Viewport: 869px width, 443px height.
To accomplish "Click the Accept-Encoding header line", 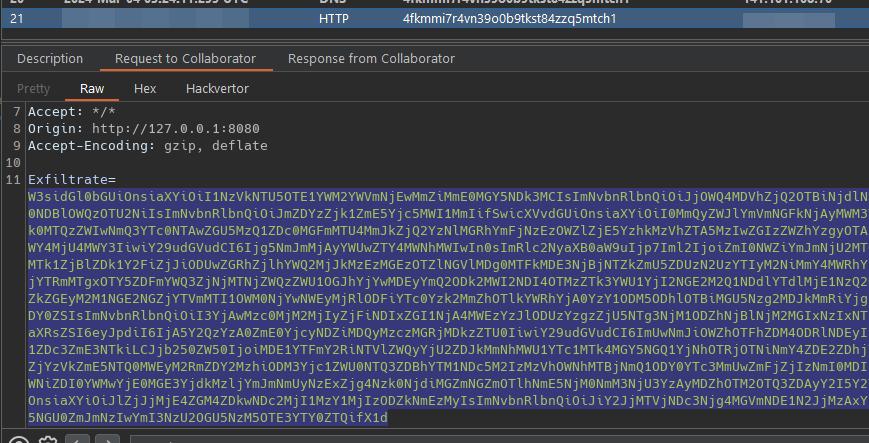I will pos(148,145).
